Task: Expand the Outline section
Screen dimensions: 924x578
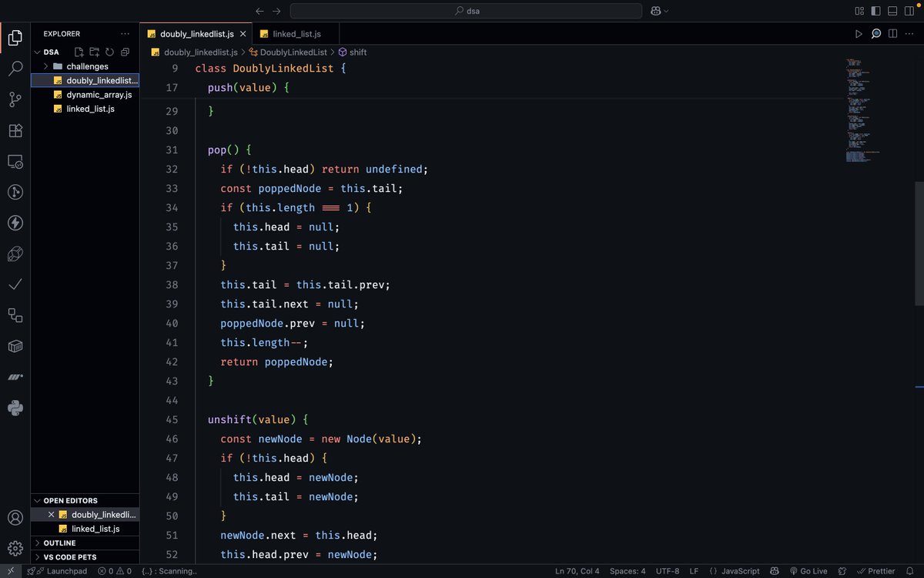Action: [x=85, y=543]
